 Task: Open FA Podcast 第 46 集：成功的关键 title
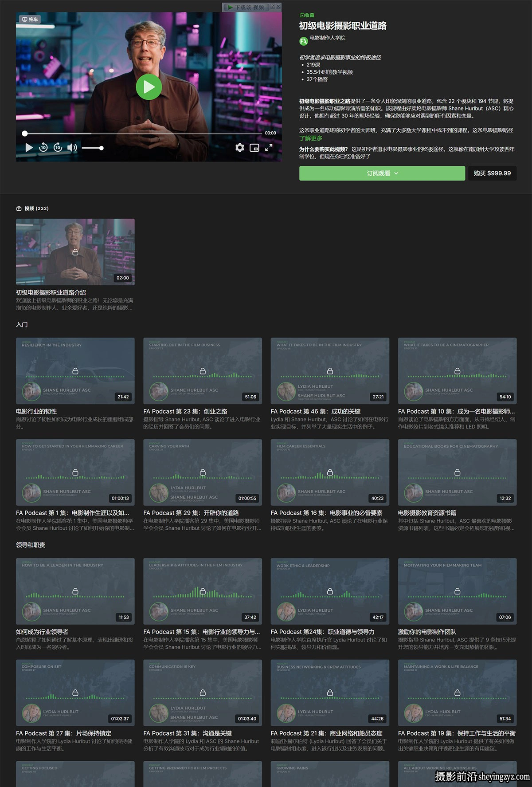pos(315,411)
